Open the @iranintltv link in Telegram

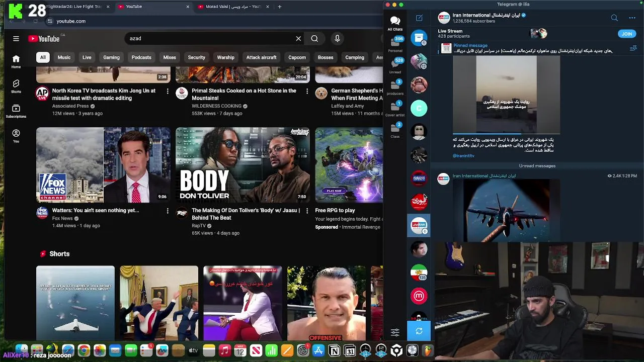(463, 156)
